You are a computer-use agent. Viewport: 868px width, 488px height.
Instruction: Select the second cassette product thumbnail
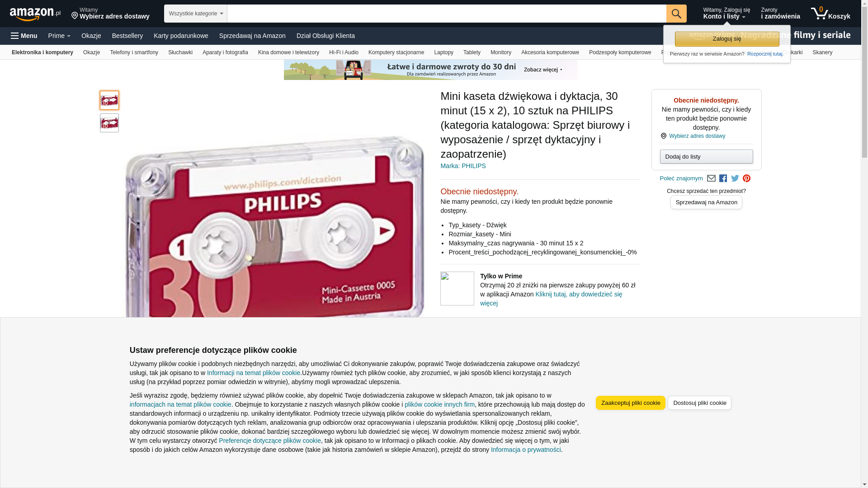[109, 123]
